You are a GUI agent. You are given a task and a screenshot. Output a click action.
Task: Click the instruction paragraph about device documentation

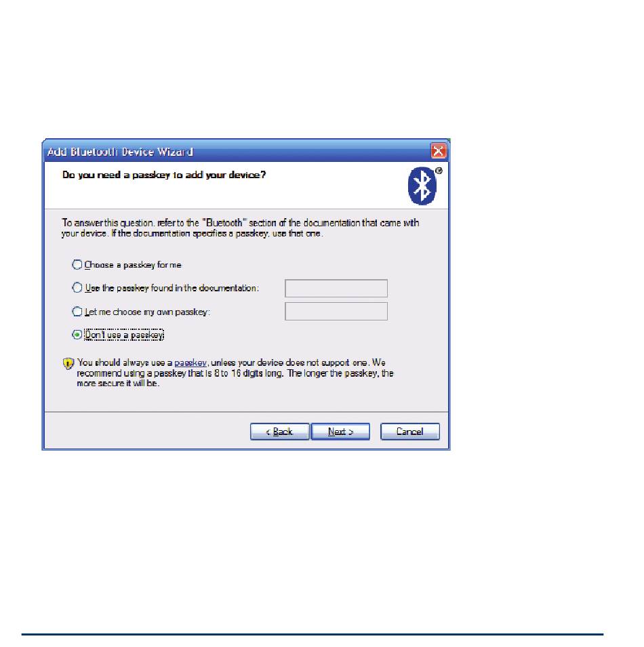(240, 228)
